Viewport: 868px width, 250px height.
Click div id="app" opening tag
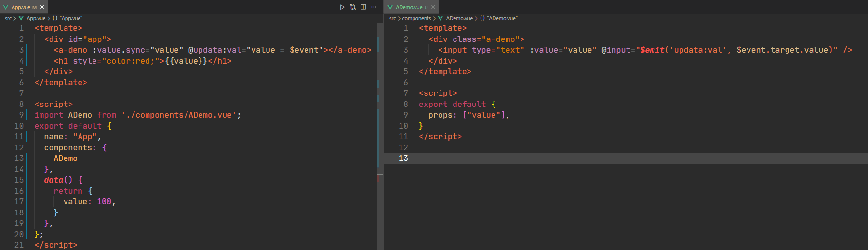click(x=78, y=39)
